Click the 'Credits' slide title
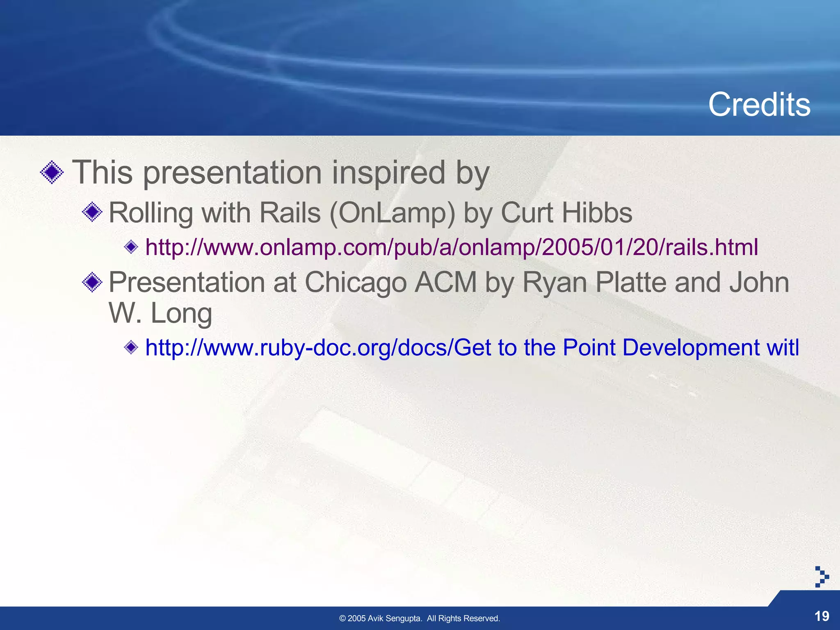Viewport: 840px width, 630px height. pos(759,104)
